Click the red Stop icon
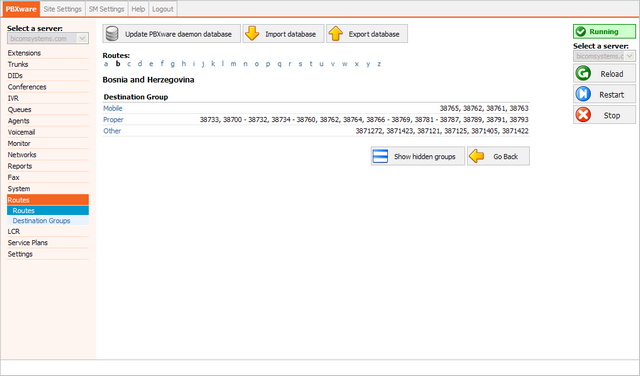This screenshot has width=640, height=376. pyautogui.click(x=583, y=115)
